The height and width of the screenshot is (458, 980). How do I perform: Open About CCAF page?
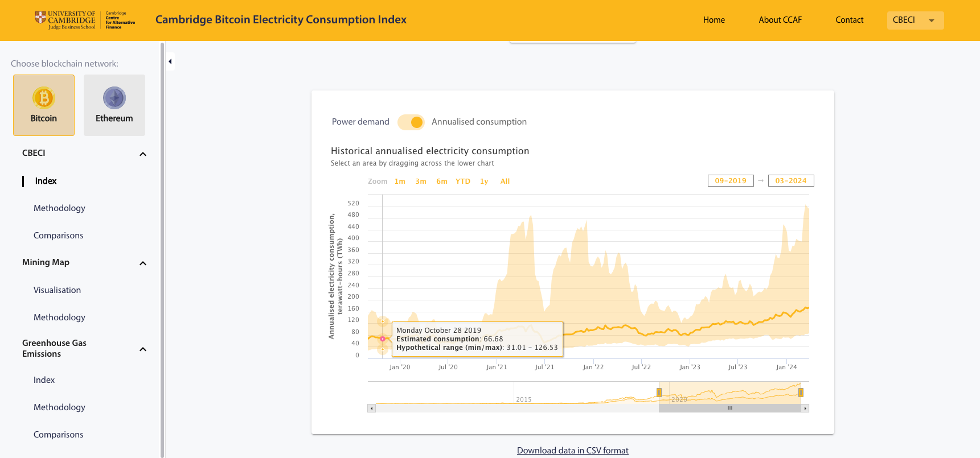click(x=780, y=20)
